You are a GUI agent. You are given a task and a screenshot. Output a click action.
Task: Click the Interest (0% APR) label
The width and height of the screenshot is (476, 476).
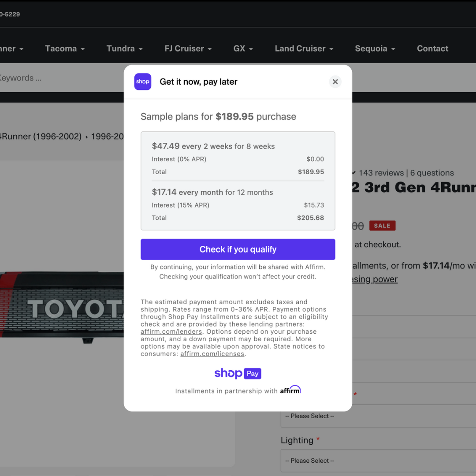click(x=179, y=159)
